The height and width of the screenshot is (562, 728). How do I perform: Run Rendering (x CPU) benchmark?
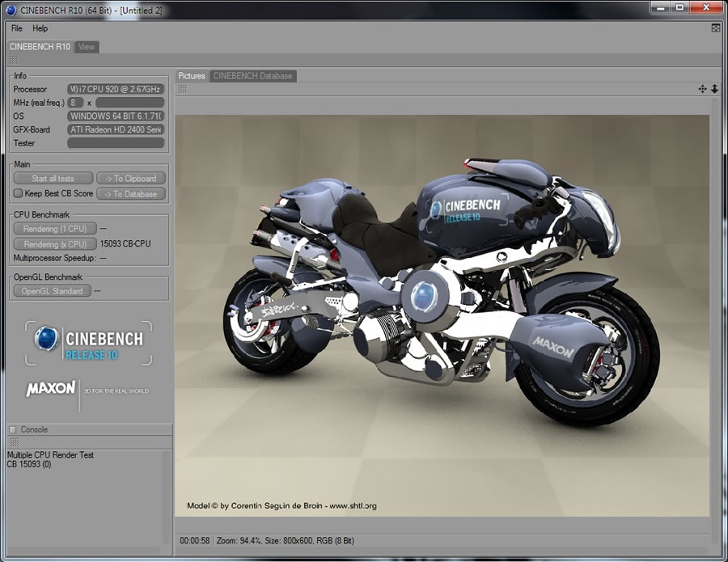55,244
